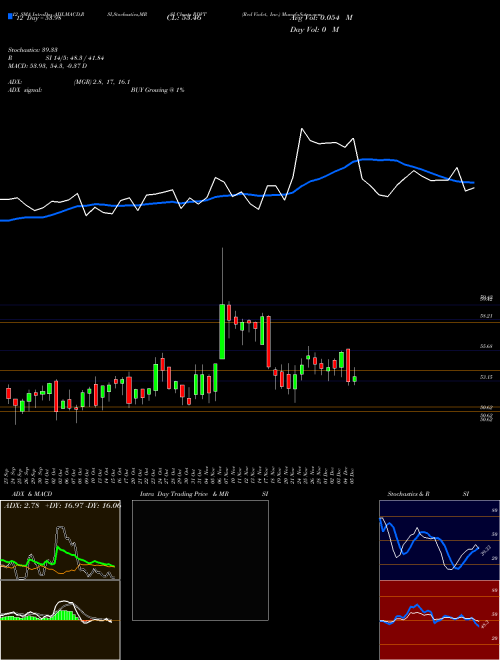Click the "Stochastics: 39.33" readout
The image size is (500, 660).
(x=32, y=50)
